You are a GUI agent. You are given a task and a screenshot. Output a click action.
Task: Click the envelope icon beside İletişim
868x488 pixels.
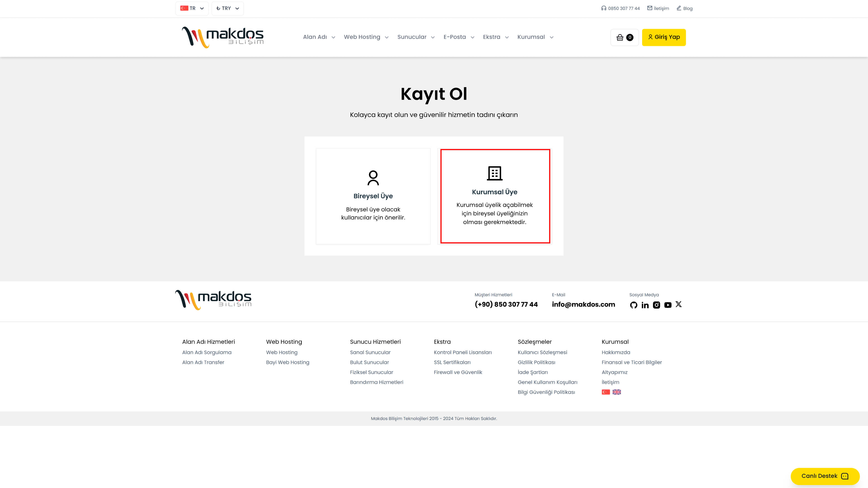click(x=650, y=8)
